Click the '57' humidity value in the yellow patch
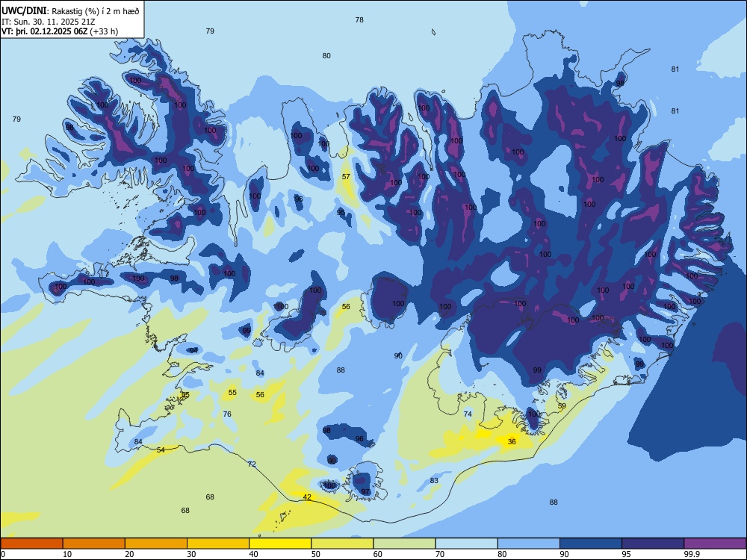 346,177
